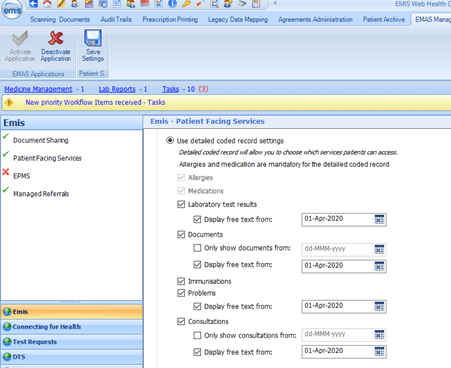Switch to Prescription Printing tab
The width and height of the screenshot is (451, 368).
170,20
